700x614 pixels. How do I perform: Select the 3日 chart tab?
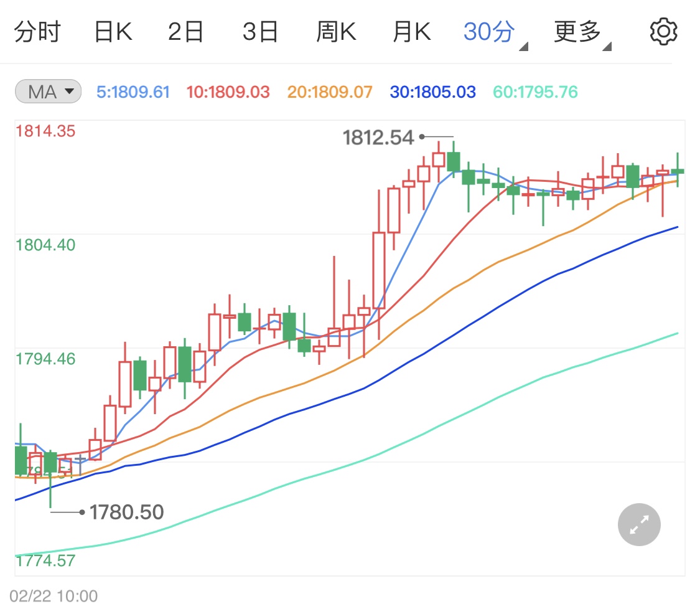[x=260, y=32]
